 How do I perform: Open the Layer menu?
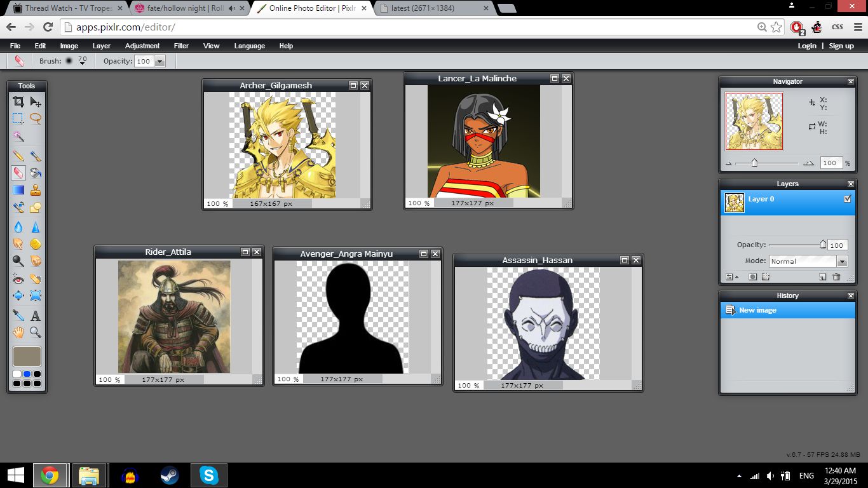pos(102,46)
